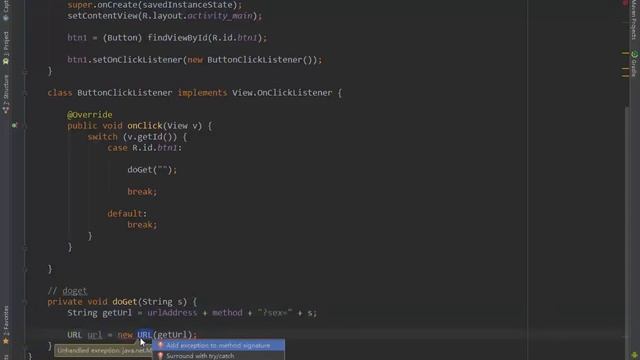Collapse the doGet method fold marker

point(25,302)
